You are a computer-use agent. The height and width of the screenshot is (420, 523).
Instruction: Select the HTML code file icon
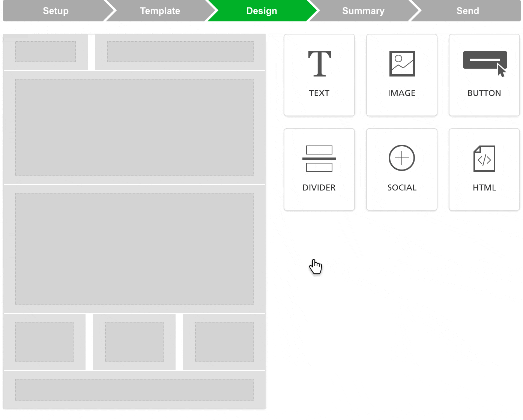(484, 159)
